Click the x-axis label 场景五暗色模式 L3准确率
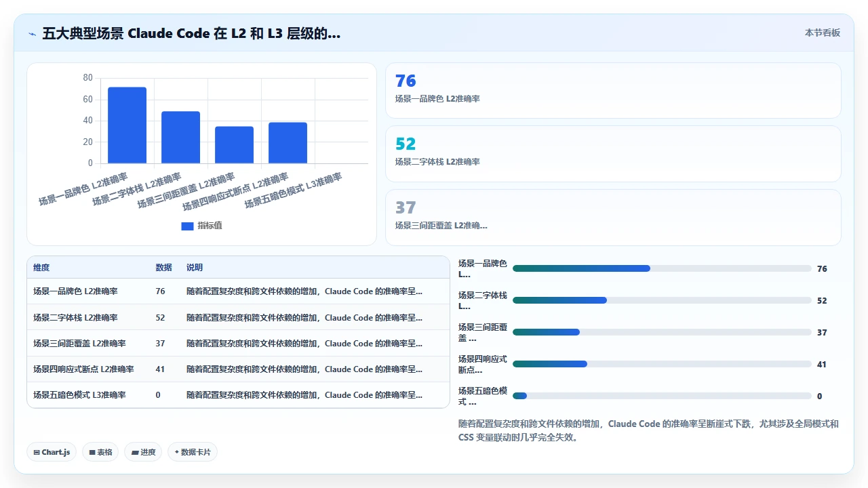This screenshot has height=488, width=868. (294, 190)
